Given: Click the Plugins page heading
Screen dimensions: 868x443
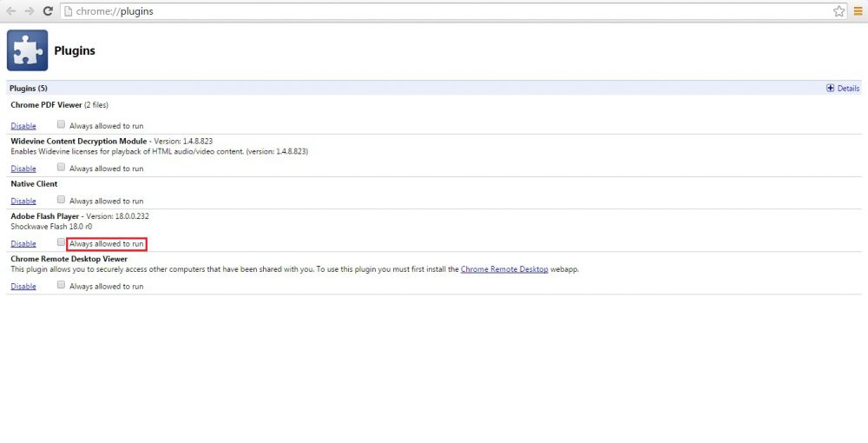Looking at the screenshot, I should 75,50.
